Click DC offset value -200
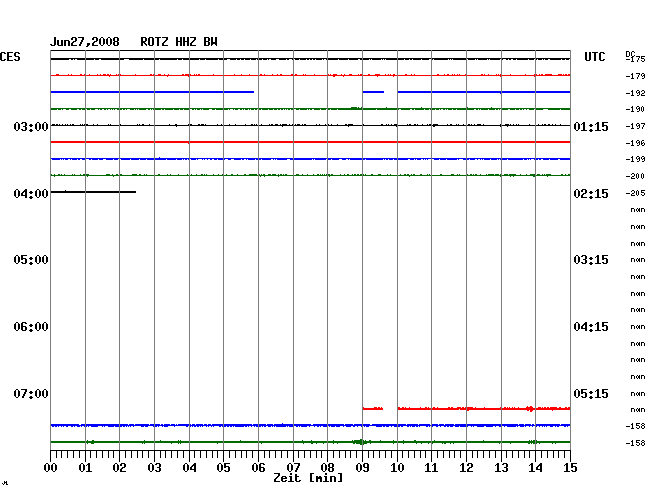The height and width of the screenshot is (494, 650). 635,176
